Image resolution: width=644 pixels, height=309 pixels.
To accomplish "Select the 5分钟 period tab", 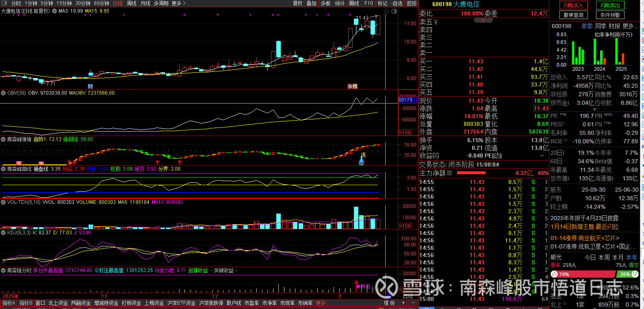I will (x=47, y=3).
